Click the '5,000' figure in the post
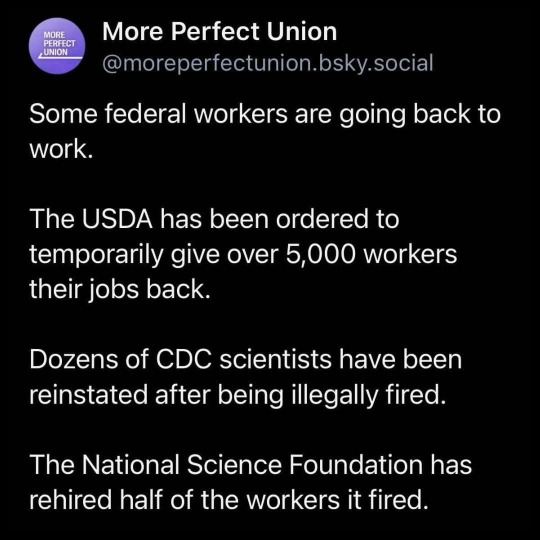The image size is (540, 540). click(320, 255)
